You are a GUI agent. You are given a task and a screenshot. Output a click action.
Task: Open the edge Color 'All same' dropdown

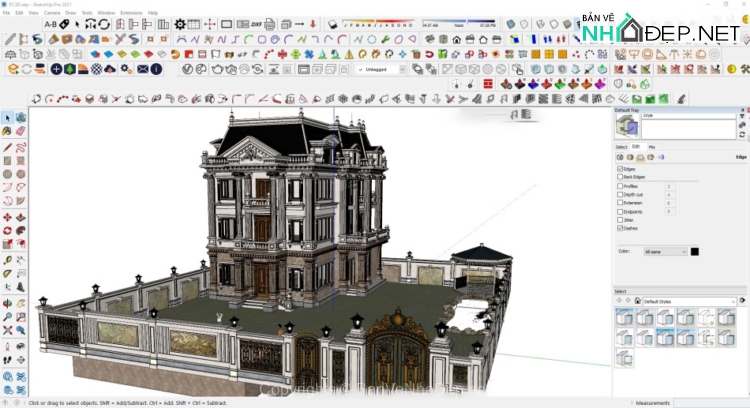tap(665, 252)
